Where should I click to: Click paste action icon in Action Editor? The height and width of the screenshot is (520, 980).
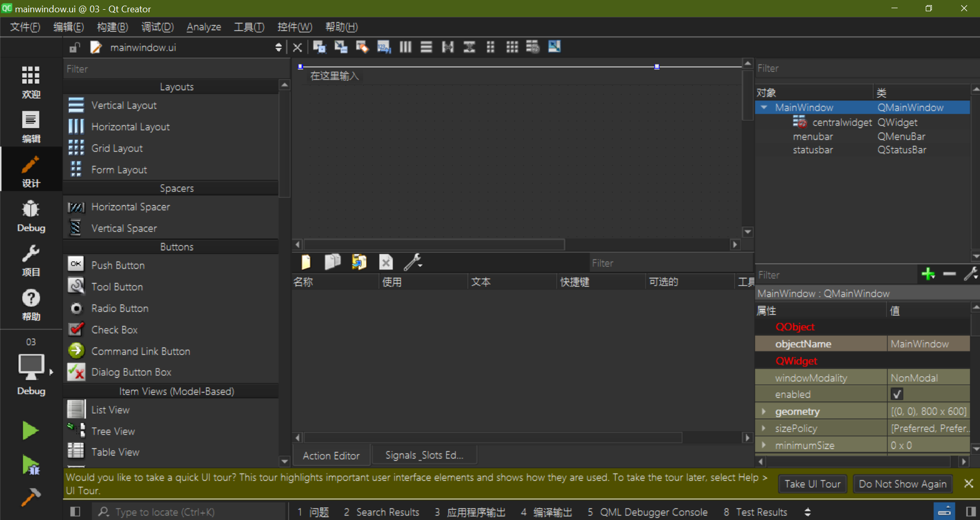coord(359,262)
